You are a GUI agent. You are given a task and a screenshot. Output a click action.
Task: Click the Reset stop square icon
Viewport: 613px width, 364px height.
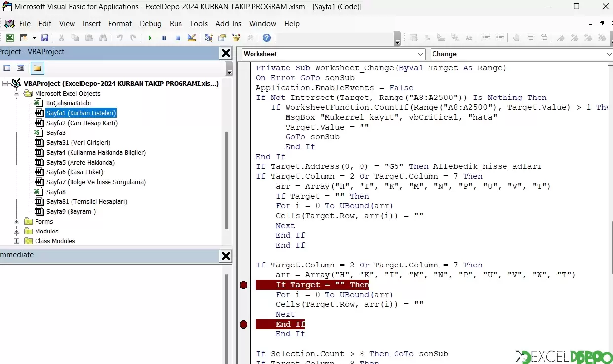coord(178,38)
